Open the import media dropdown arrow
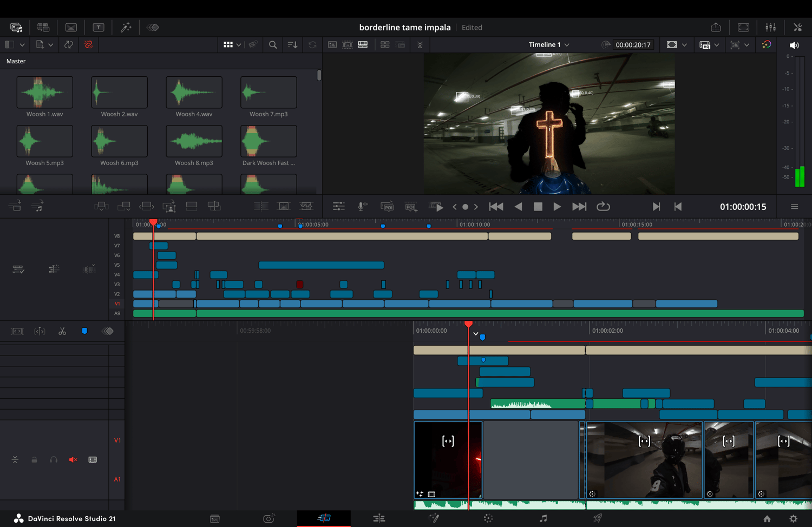 pos(50,45)
